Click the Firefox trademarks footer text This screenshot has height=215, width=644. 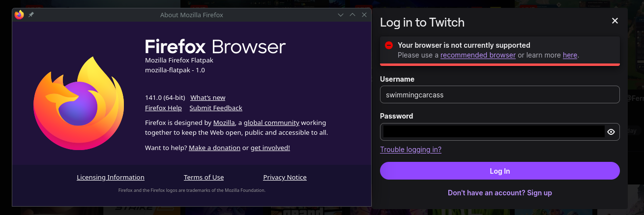[x=192, y=190]
